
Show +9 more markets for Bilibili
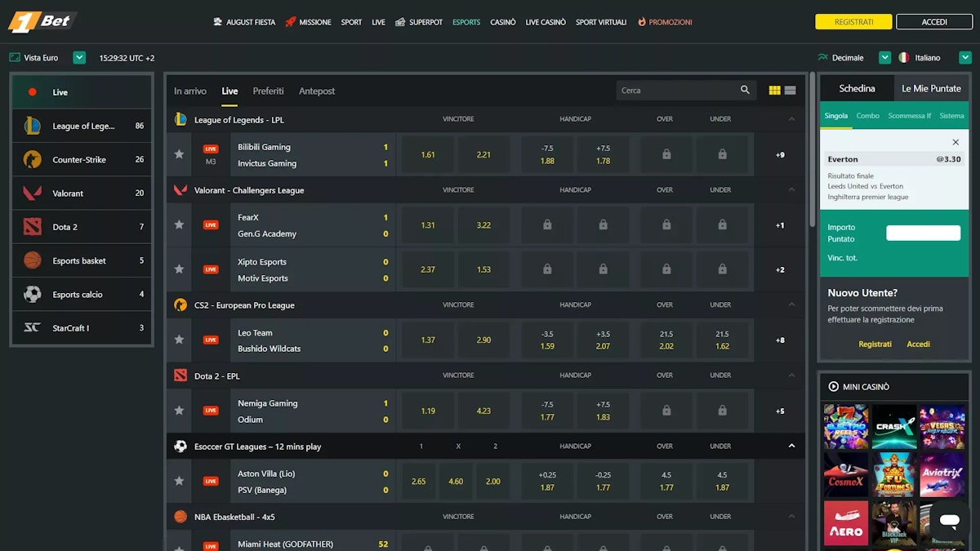(780, 155)
